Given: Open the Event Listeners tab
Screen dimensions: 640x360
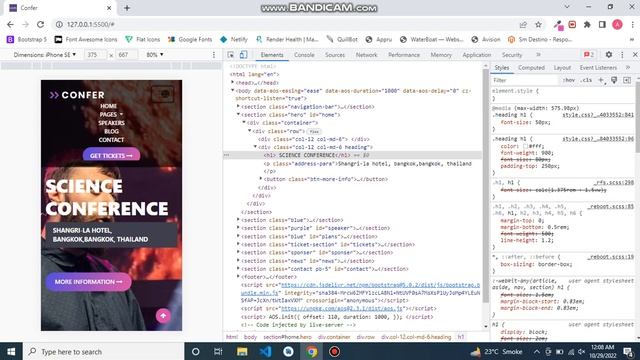Looking at the screenshot, I should coord(598,68).
